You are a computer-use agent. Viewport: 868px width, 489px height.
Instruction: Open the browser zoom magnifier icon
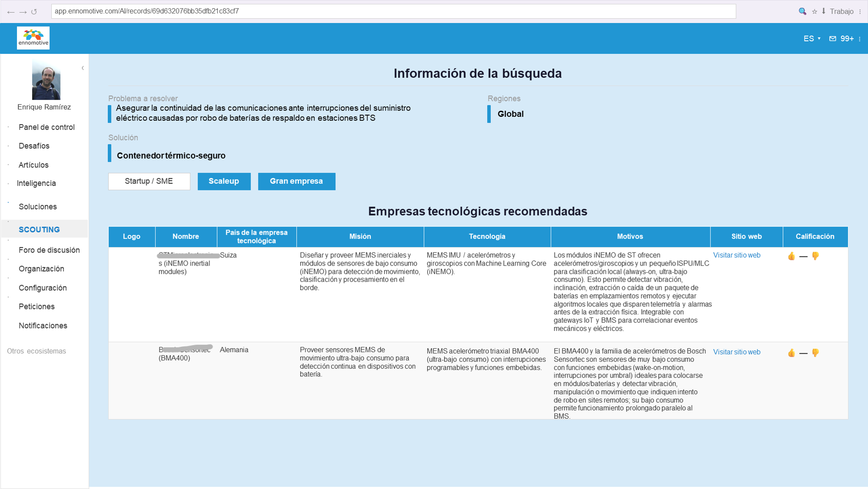(x=802, y=11)
